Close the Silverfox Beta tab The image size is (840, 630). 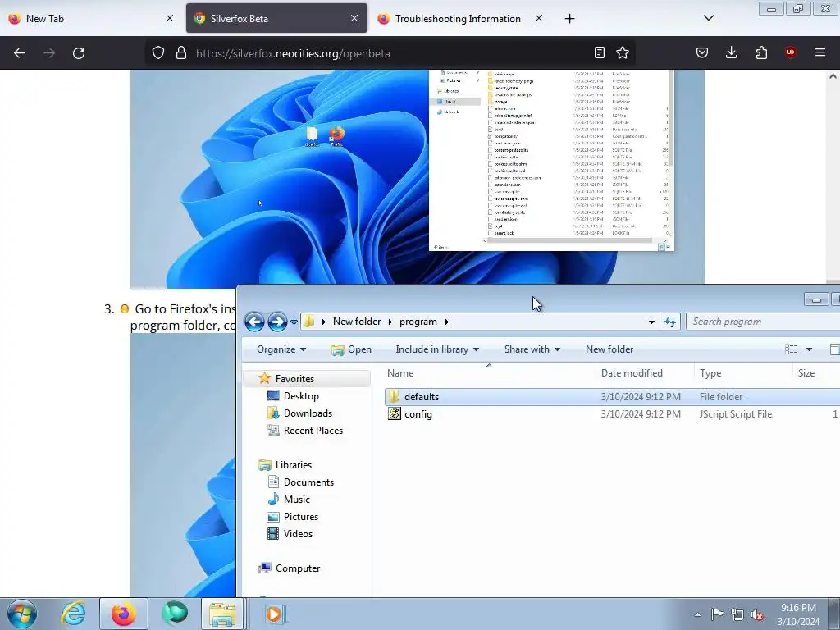tap(354, 18)
